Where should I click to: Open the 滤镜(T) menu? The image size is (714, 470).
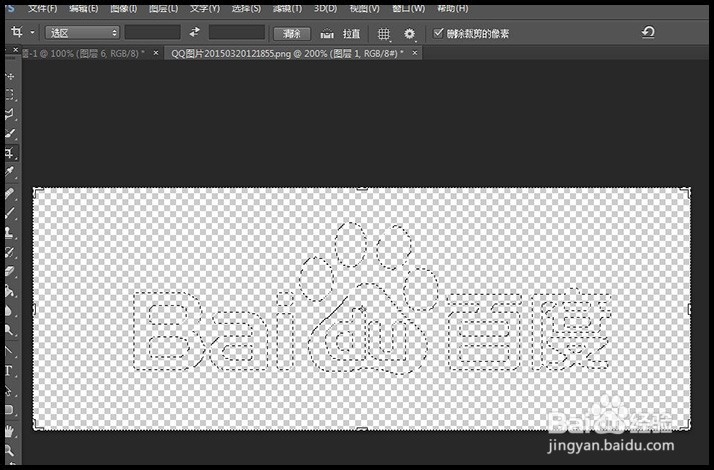pos(287,9)
